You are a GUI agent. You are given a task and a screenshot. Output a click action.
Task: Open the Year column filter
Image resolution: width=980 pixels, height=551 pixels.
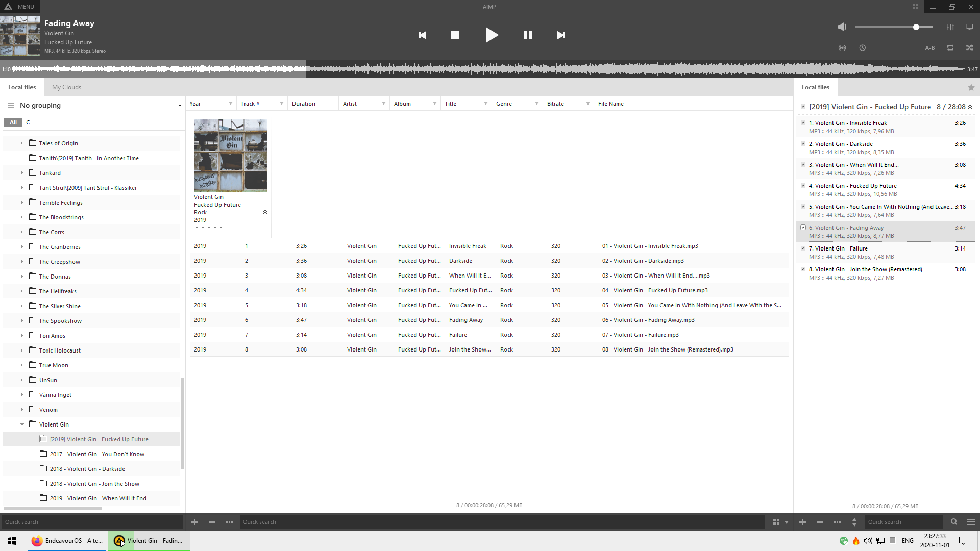coord(230,104)
